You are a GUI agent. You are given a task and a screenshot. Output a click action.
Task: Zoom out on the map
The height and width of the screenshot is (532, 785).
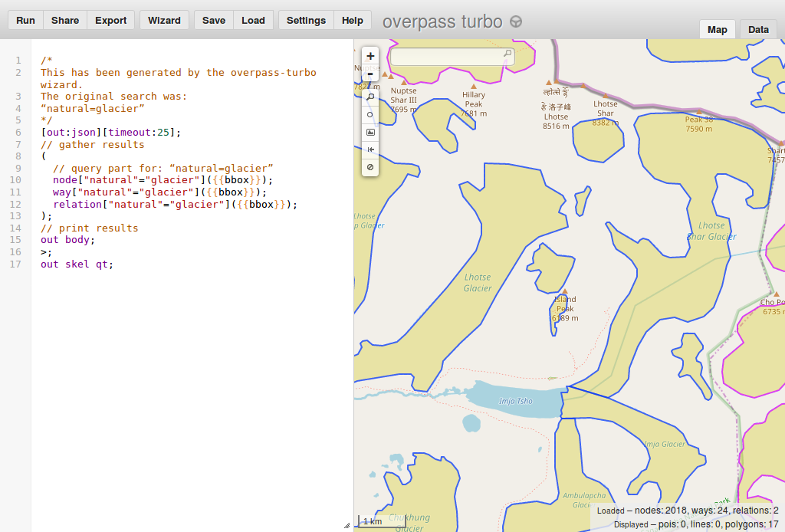coord(370,74)
